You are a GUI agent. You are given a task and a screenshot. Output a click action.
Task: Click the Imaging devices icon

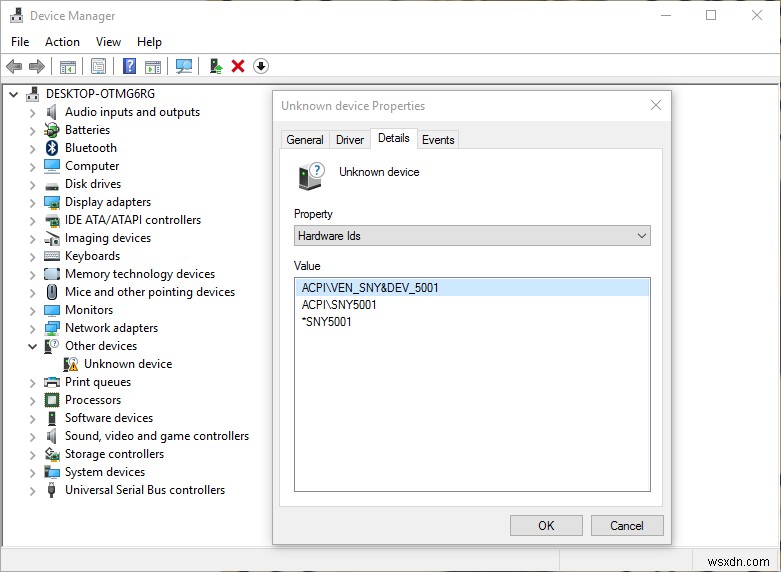[x=52, y=238]
